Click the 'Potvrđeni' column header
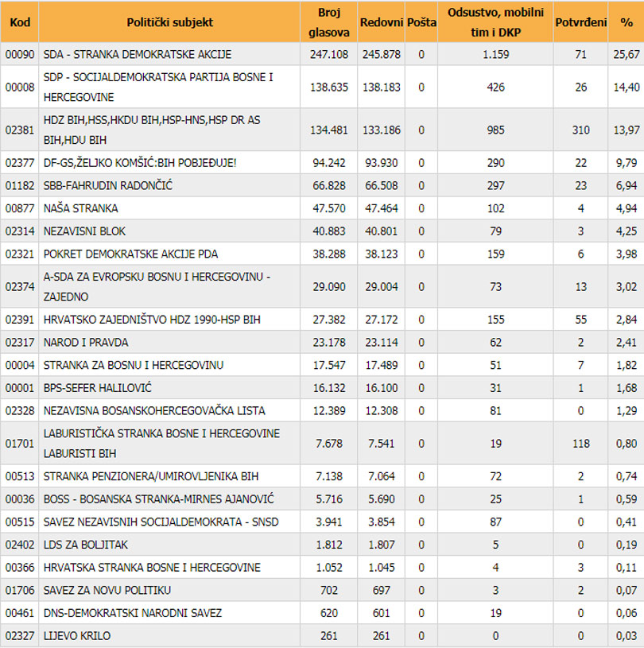This screenshot has width=644, height=648. point(580,22)
